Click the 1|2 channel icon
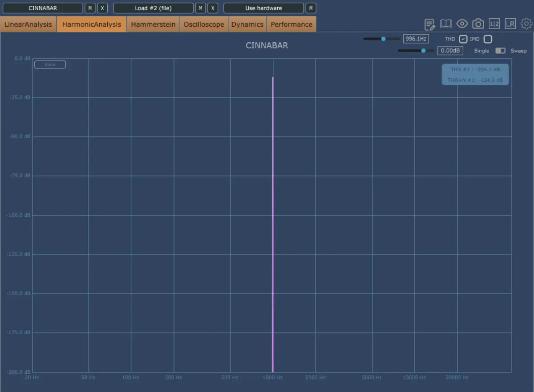The height and width of the screenshot is (392, 534). click(x=494, y=24)
